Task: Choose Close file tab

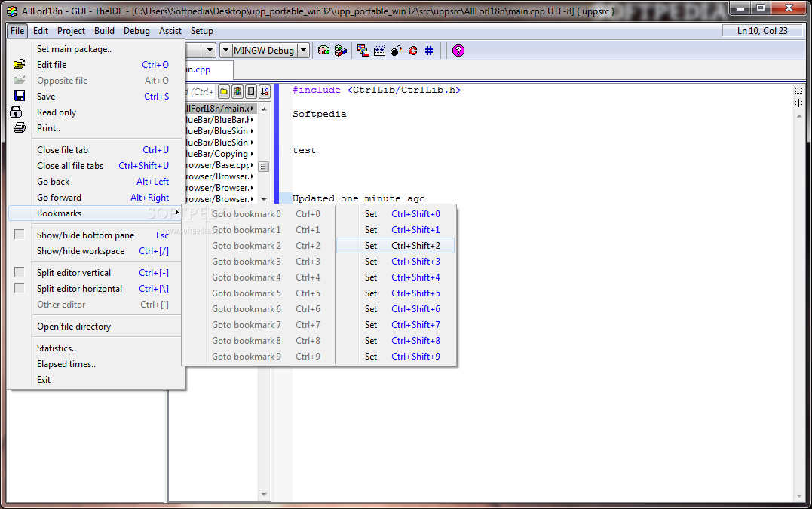Action: point(96,149)
